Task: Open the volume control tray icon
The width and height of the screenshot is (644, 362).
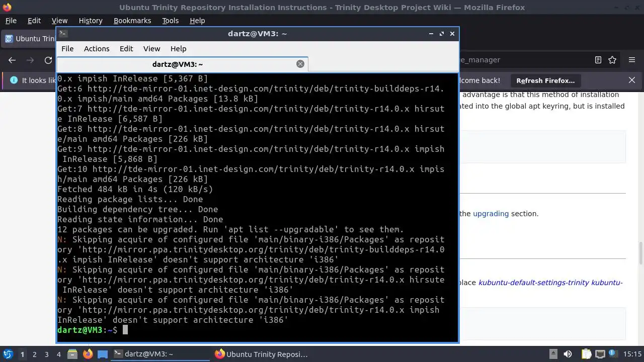Action: pyautogui.click(x=568, y=354)
